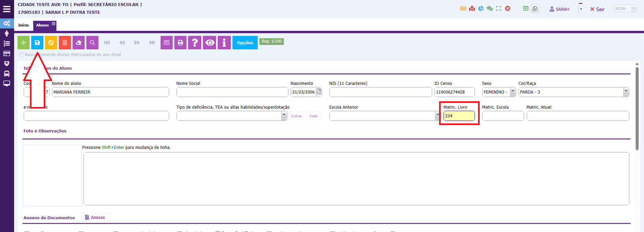This screenshot has width=644, height=232.
Task: Open search with the magnifier icon
Action: [92, 43]
